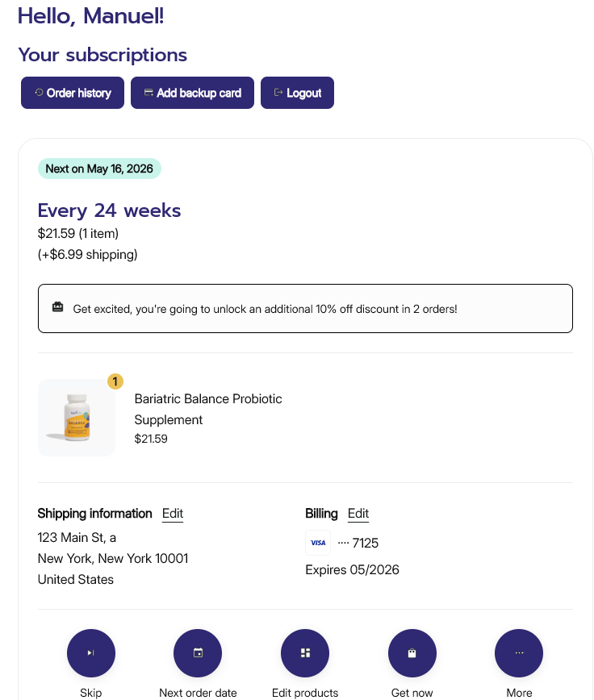Click the gift icon in discount banner
This screenshot has width=594, height=700.
click(x=57, y=307)
